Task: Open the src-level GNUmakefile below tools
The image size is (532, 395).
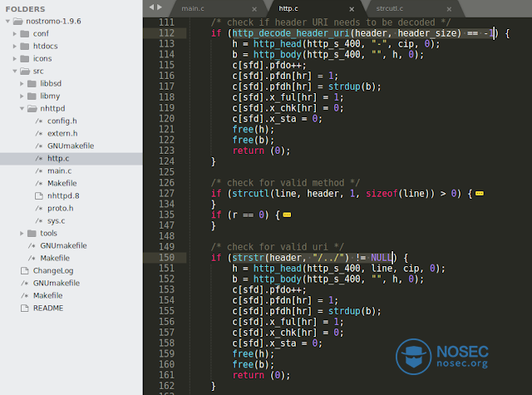Action: tap(63, 245)
